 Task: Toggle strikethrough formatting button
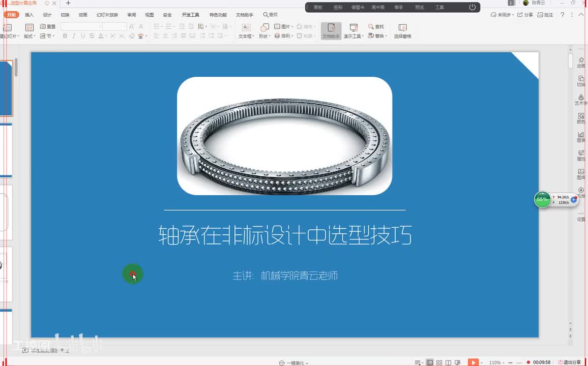[x=92, y=36]
